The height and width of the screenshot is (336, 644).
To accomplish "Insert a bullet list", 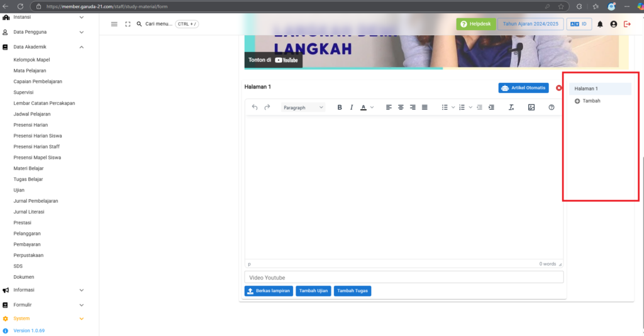I will click(x=445, y=107).
